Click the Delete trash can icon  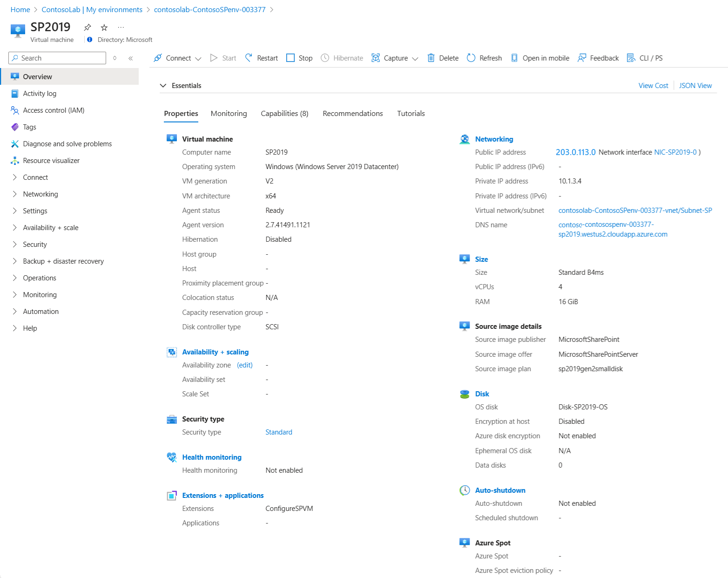(431, 58)
